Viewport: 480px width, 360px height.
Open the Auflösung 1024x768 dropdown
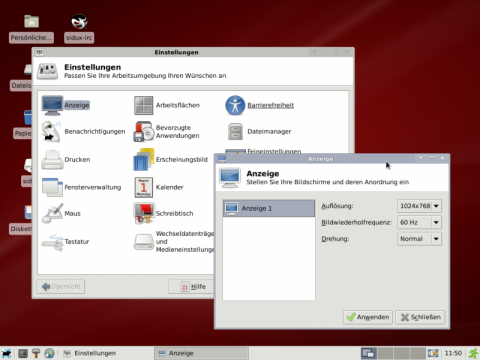click(x=419, y=206)
